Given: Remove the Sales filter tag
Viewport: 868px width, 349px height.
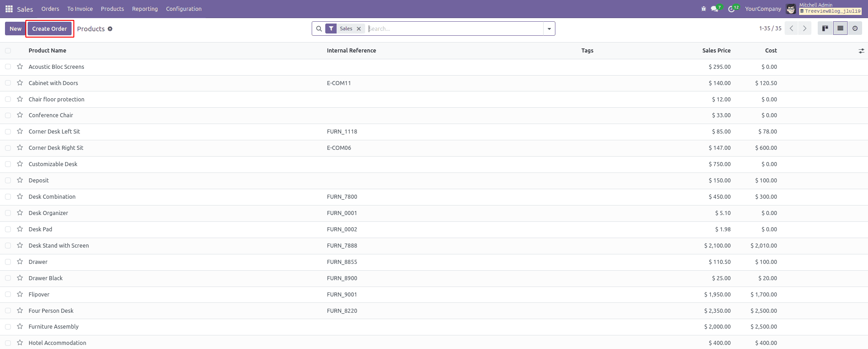Looking at the screenshot, I should point(359,29).
